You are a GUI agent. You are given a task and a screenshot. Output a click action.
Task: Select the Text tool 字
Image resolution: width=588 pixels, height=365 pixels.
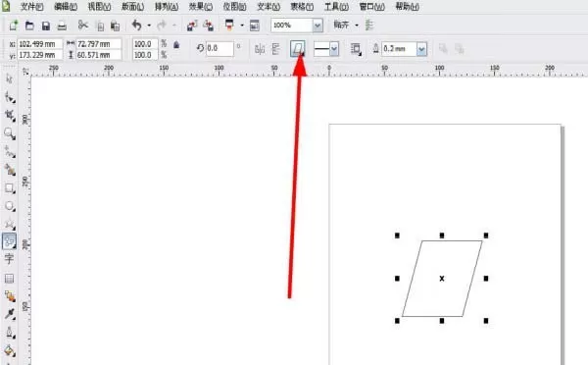9,259
